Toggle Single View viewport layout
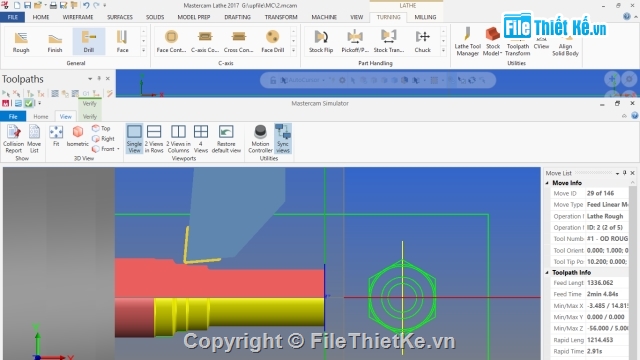This screenshot has height=360, width=640. click(134, 139)
